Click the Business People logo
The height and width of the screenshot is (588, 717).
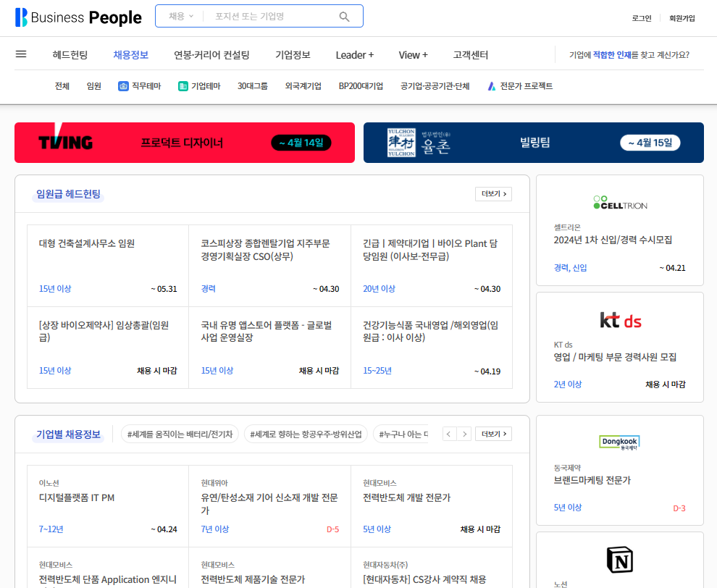point(78,17)
